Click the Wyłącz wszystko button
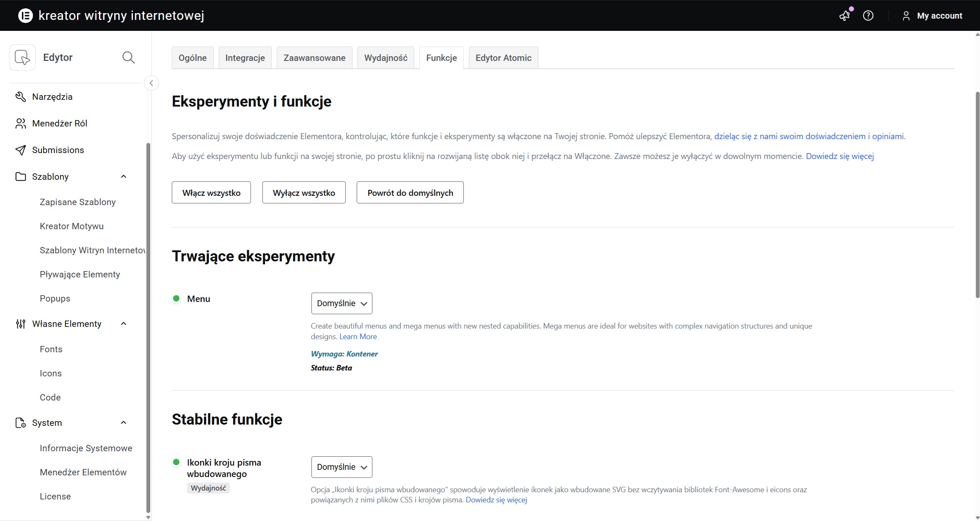980x521 pixels. point(304,192)
